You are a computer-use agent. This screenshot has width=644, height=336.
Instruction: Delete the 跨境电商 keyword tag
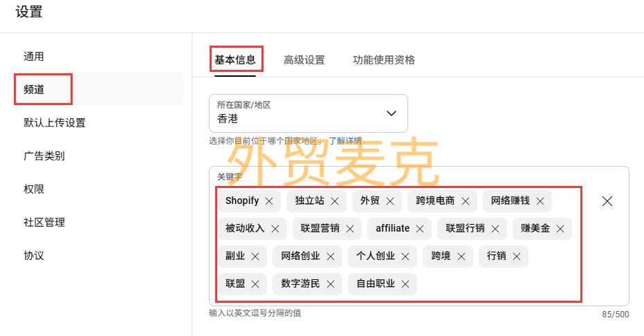[x=466, y=201]
